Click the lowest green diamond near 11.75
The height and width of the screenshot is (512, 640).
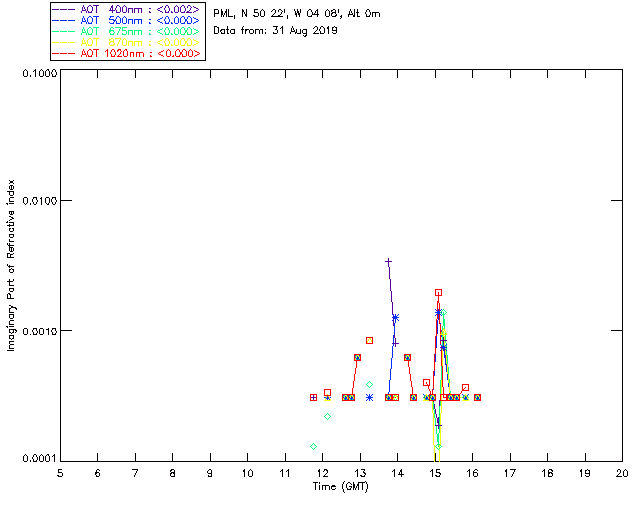point(313,446)
